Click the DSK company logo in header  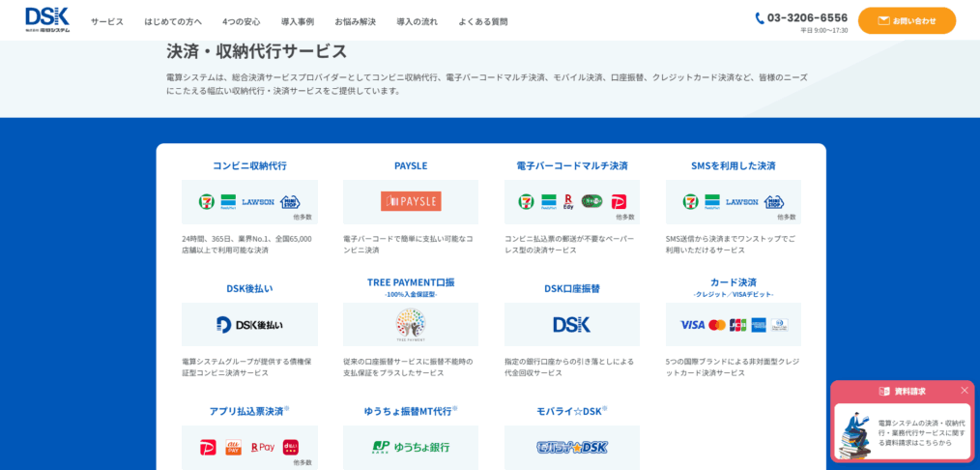click(48, 20)
